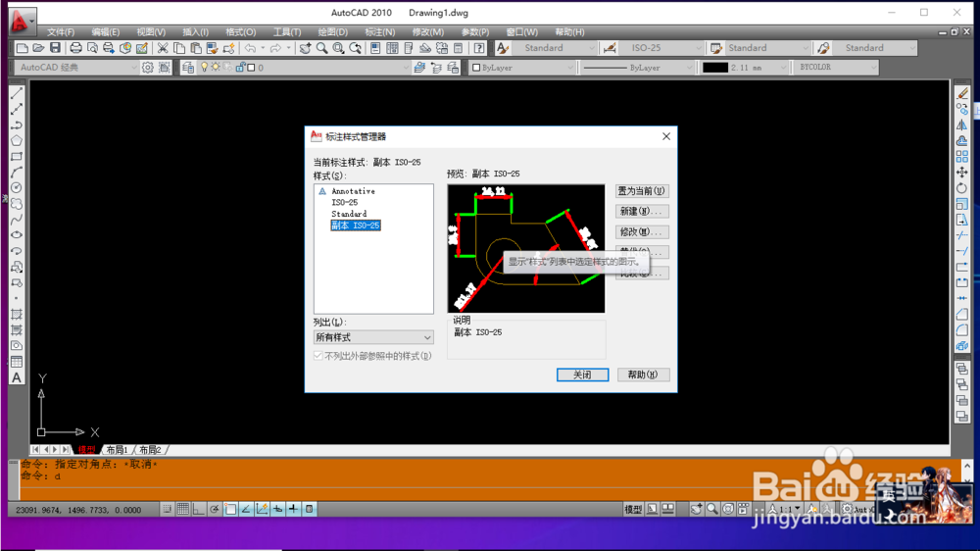Click the Plot printer icon
The height and width of the screenshot is (551, 980).
click(75, 48)
